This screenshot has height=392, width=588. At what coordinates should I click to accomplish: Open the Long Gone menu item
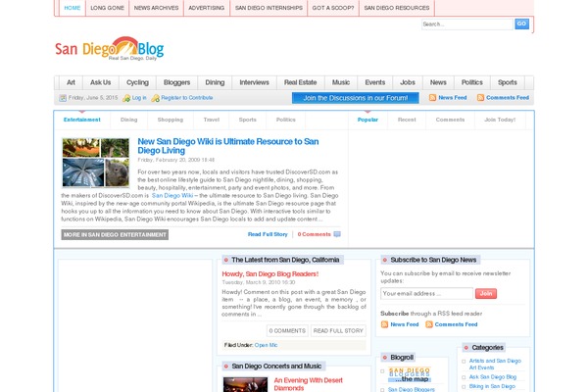coord(107,8)
